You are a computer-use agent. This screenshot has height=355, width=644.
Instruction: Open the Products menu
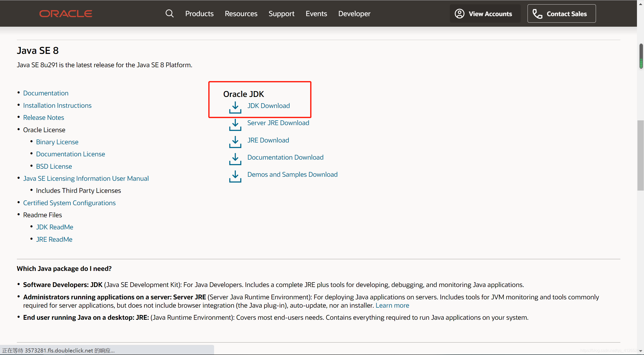click(x=199, y=14)
